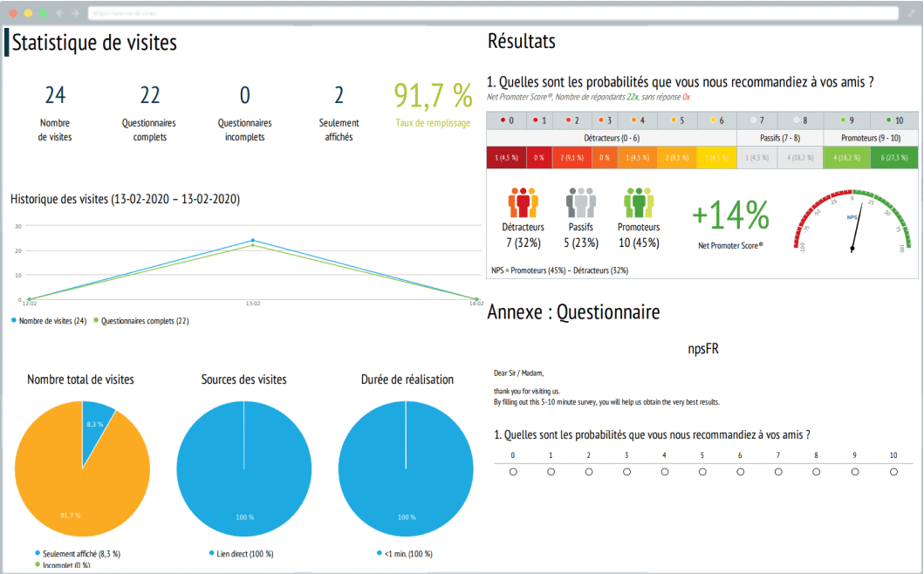Click the green 'Questionnaires complets (22)' legend dot
This screenshot has width=924, height=574.
(x=96, y=321)
